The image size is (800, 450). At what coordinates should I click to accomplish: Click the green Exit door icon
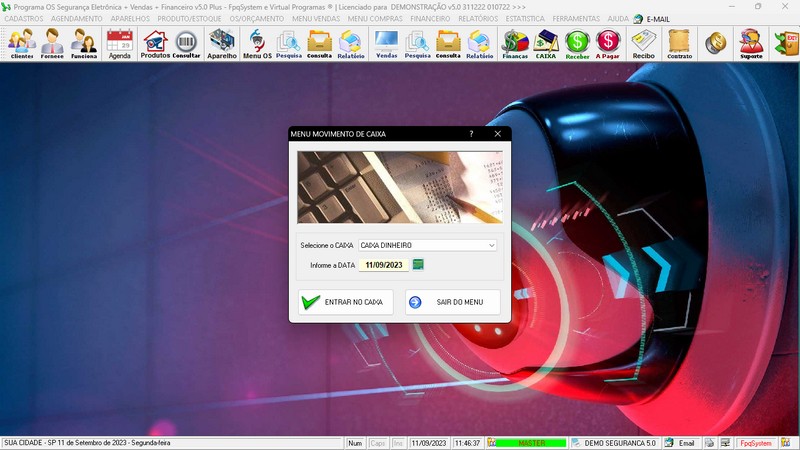[786, 44]
